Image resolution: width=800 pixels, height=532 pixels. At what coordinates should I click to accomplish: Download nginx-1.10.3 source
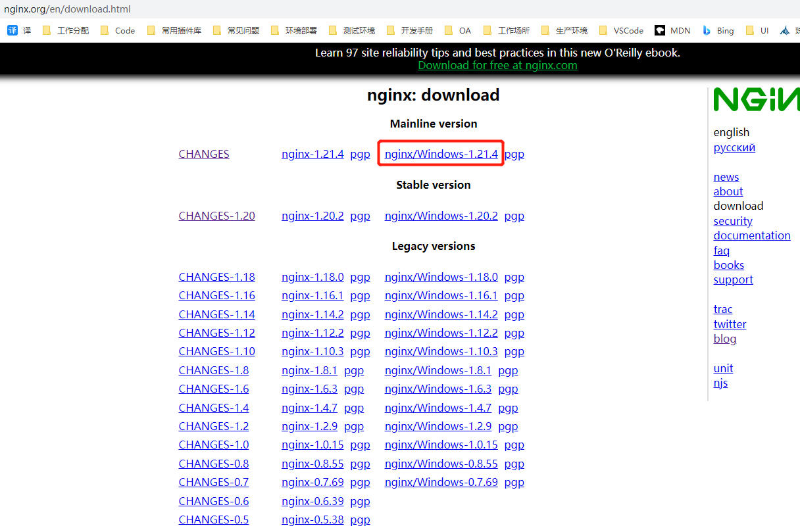click(x=312, y=351)
